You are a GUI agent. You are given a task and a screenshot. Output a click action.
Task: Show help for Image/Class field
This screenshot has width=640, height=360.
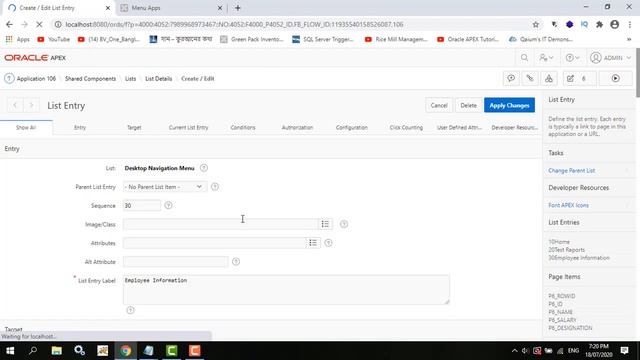(x=344, y=224)
